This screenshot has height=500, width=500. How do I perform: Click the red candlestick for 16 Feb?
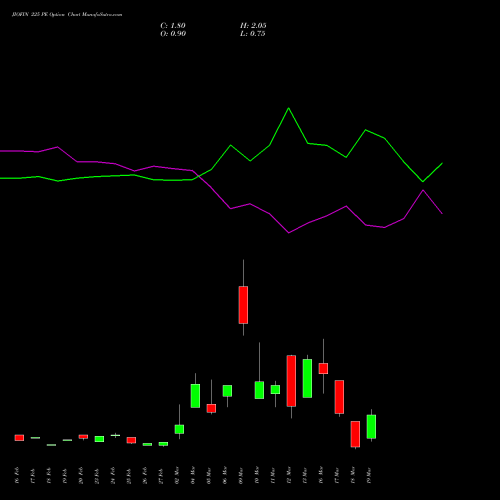[19, 438]
